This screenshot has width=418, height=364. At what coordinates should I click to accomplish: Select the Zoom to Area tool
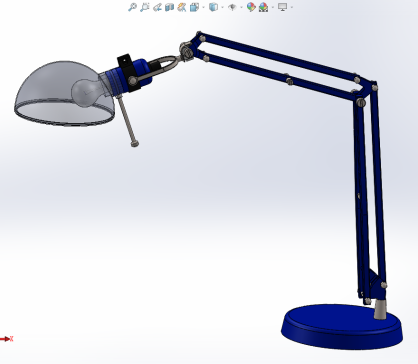[x=144, y=7]
